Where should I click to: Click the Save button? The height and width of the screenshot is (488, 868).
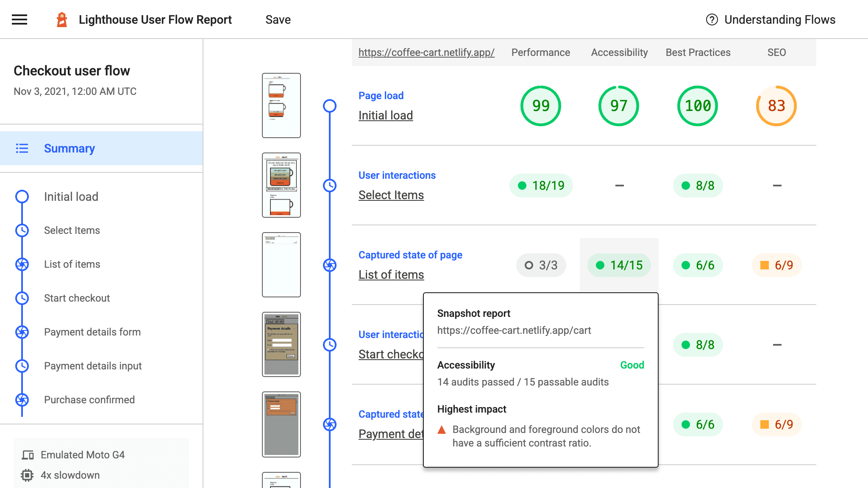click(x=278, y=19)
